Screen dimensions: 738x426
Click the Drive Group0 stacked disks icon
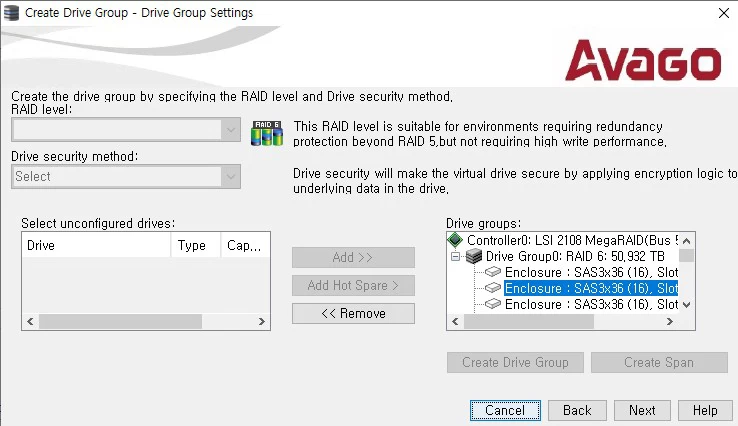(x=474, y=256)
